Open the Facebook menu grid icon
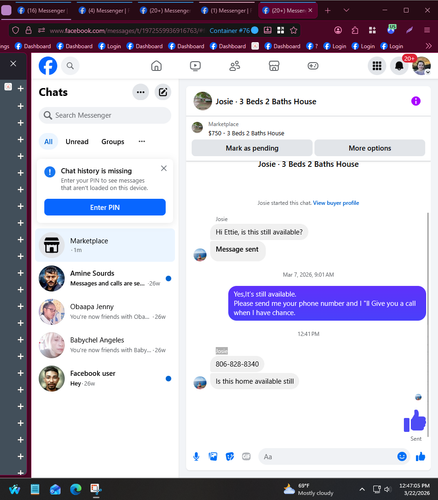 click(x=377, y=66)
